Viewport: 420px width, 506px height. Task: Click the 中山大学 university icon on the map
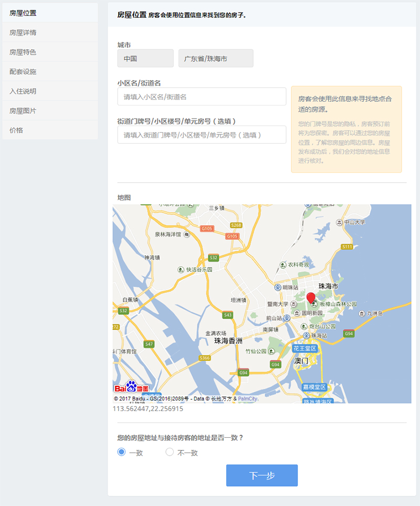click(x=339, y=222)
